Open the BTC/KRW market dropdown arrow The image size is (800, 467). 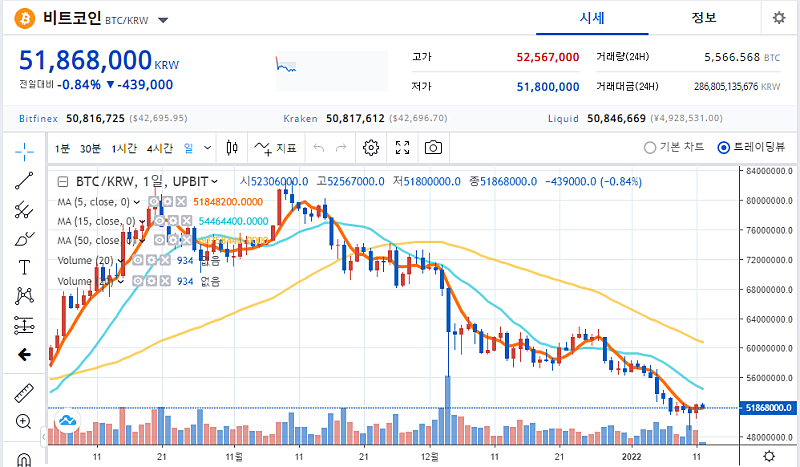coord(163,20)
